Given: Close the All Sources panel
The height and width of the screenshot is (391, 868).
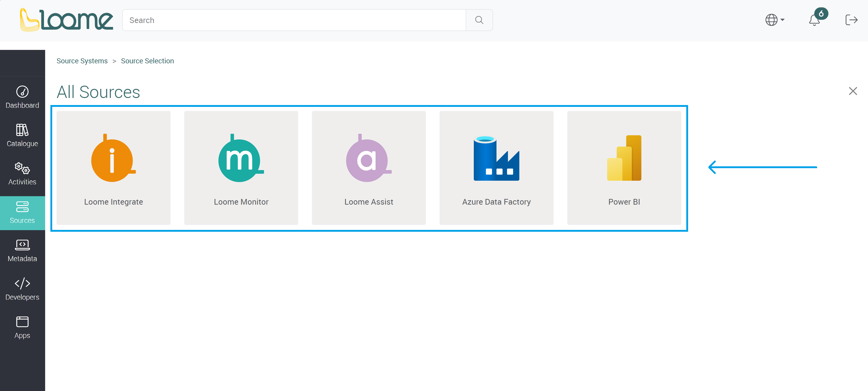Looking at the screenshot, I should coord(852,91).
